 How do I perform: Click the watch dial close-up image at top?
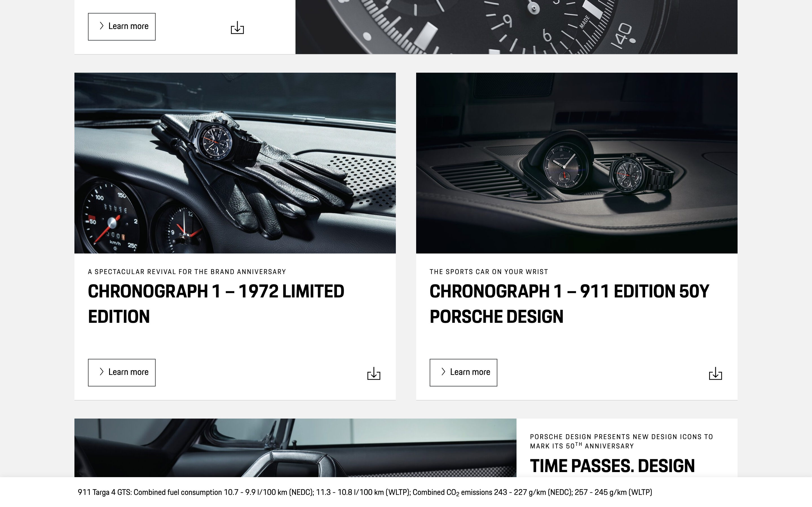[x=516, y=27]
